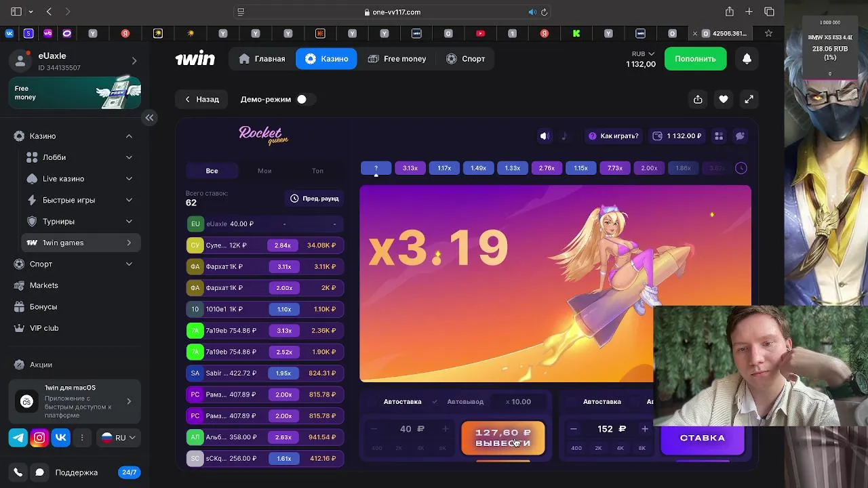This screenshot has height=488, width=868.
Task: Select 7.73x history multiplier
Action: click(x=615, y=168)
